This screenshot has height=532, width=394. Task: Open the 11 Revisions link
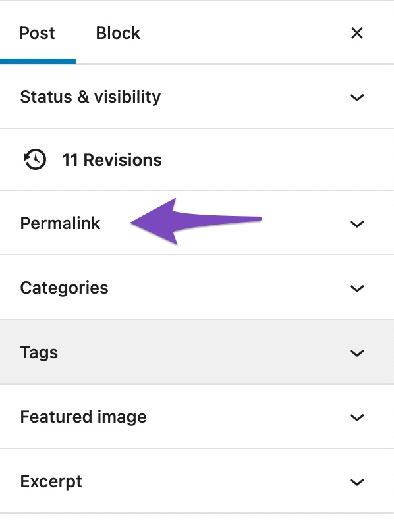tap(113, 159)
